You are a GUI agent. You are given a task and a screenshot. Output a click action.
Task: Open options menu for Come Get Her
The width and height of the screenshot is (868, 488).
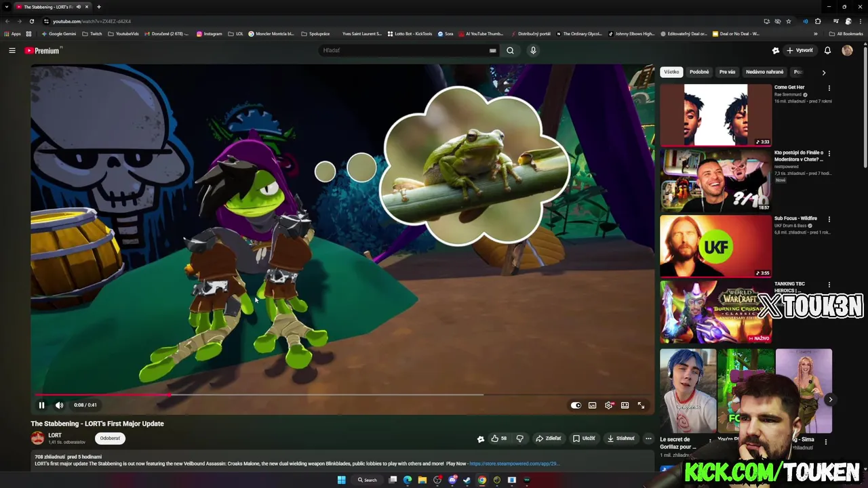click(x=829, y=88)
